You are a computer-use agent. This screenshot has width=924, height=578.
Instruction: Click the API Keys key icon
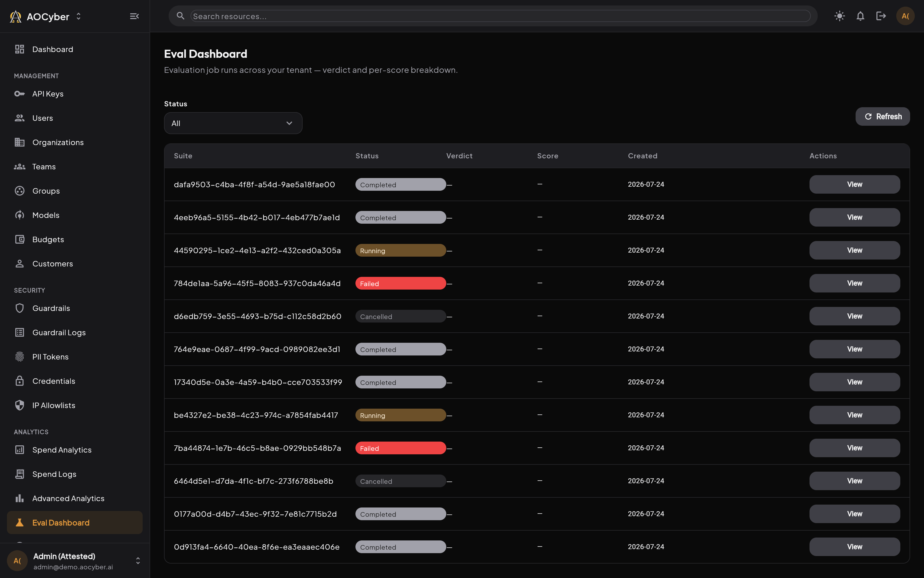(x=19, y=94)
